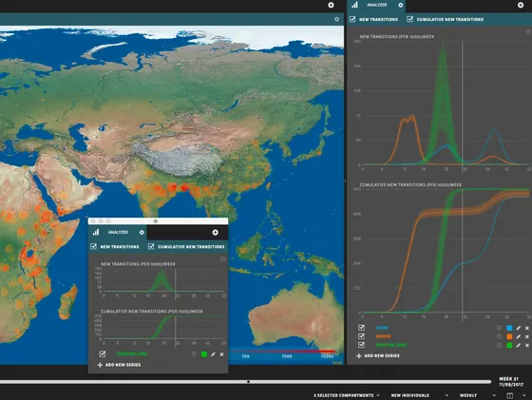The image size is (532, 400).
Task: Open the Weekly interval dropdown
Action: click(478, 395)
